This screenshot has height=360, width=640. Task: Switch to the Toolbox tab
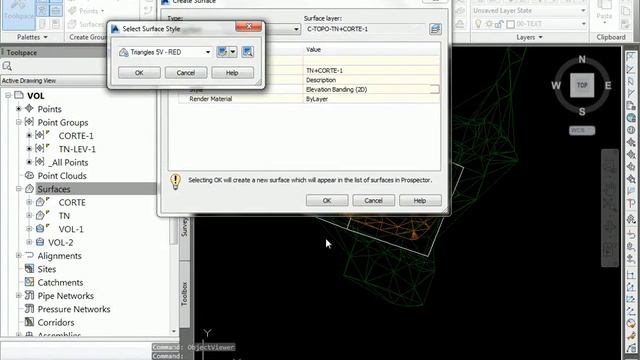coord(184,293)
